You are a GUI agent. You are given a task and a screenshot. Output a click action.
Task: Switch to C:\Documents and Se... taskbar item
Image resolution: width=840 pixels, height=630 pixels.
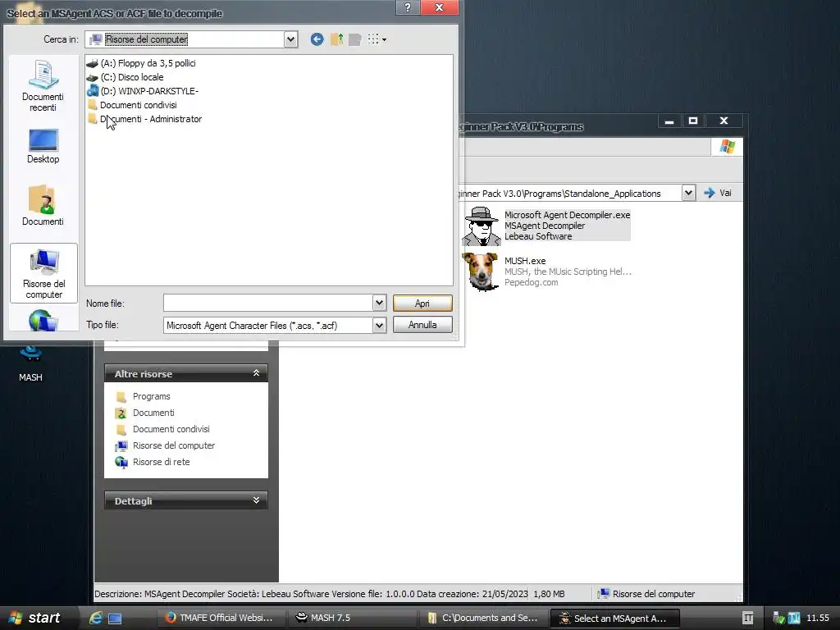click(x=484, y=619)
